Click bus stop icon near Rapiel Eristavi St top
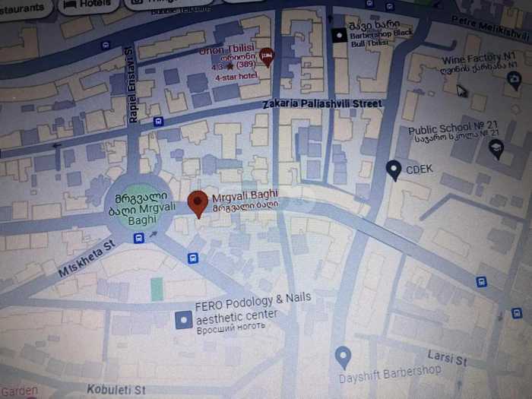532x399 pixels. click(106, 45)
